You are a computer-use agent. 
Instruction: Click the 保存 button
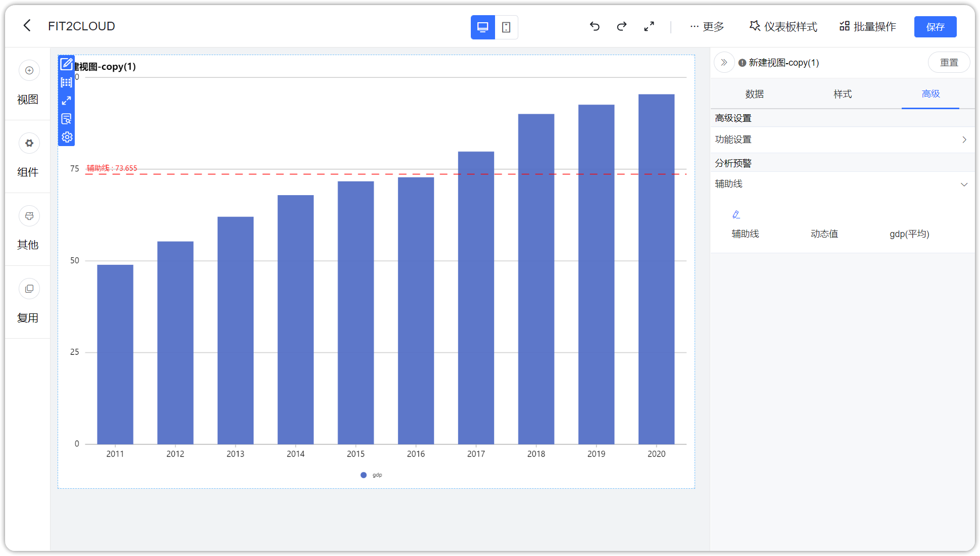click(935, 26)
